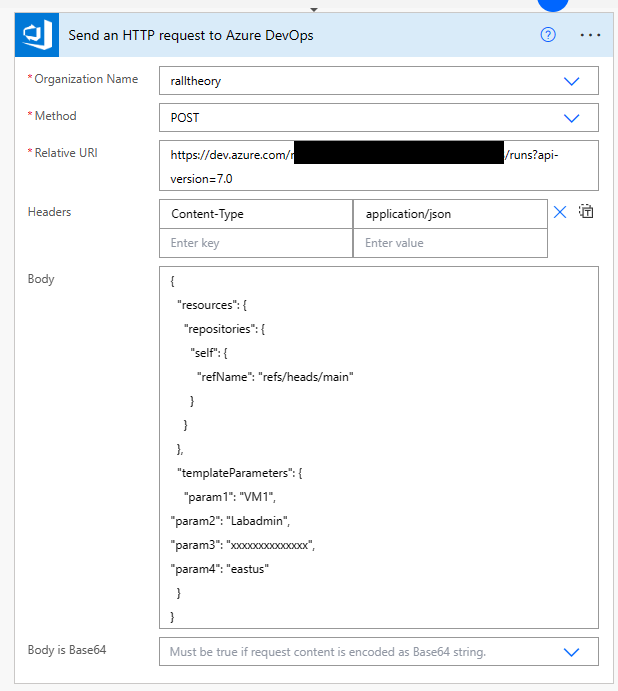618x691 pixels.
Task: Click the Headers label
Action: tap(49, 212)
